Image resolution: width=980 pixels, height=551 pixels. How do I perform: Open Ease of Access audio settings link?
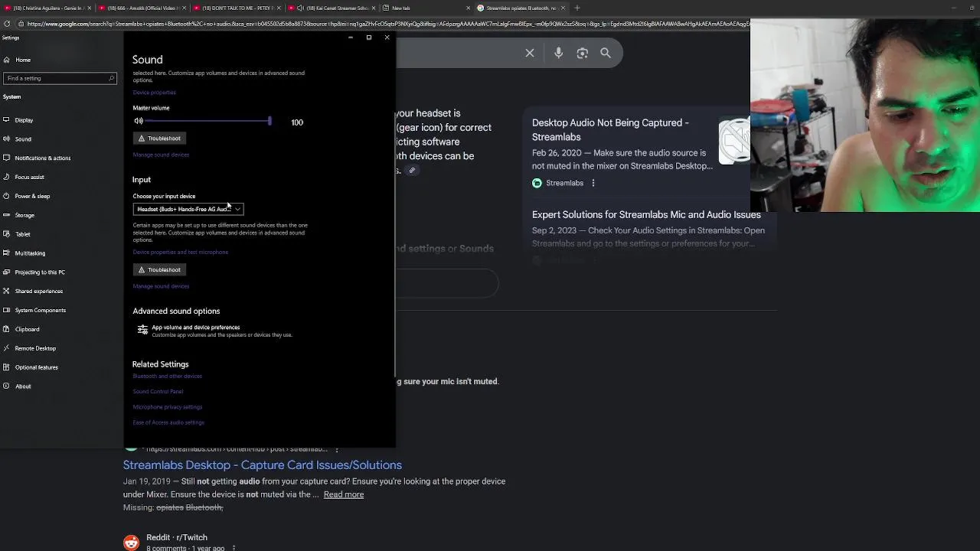(168, 422)
